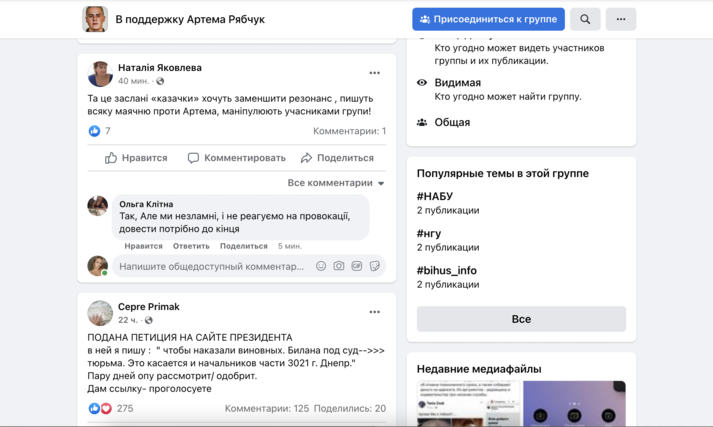
Task: Toggle Нравится on Наталія Яковлева's post
Action: click(137, 158)
